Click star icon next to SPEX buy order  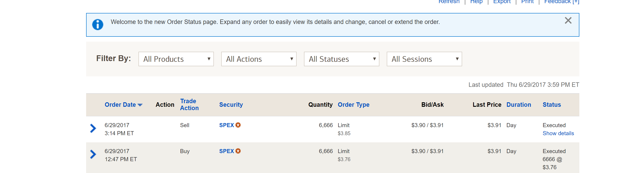[238, 151]
